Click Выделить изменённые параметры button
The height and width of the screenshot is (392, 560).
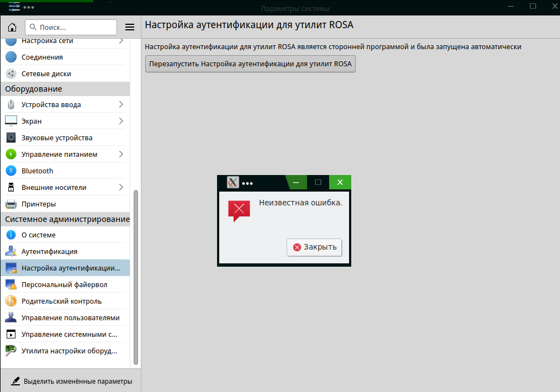click(x=71, y=381)
